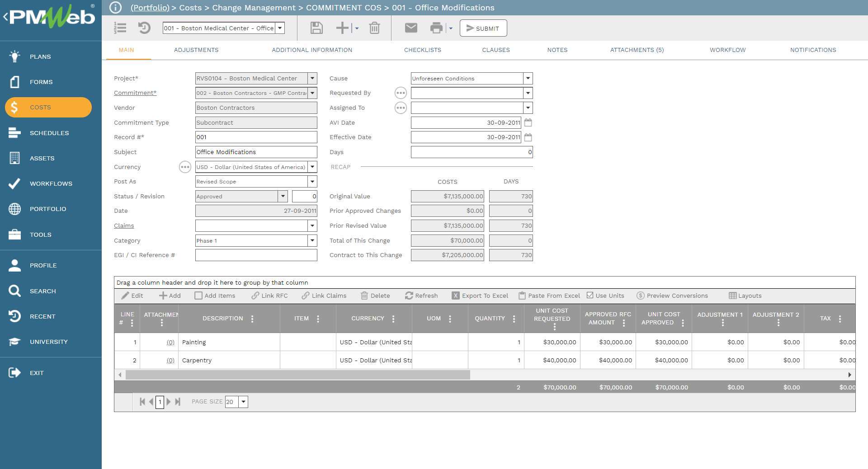The width and height of the screenshot is (868, 469).
Task: Open the AVI Date calendar picker
Action: click(528, 122)
